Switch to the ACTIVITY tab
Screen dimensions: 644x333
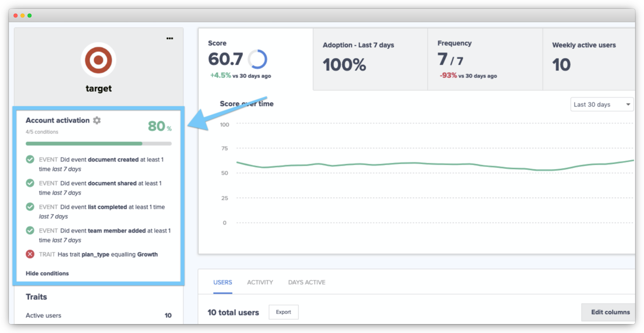[x=260, y=282]
